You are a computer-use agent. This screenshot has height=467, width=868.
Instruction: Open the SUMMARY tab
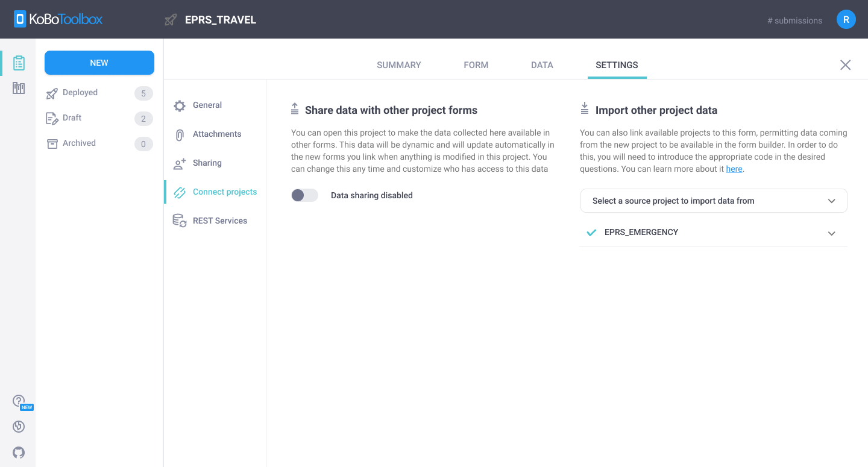click(x=398, y=64)
